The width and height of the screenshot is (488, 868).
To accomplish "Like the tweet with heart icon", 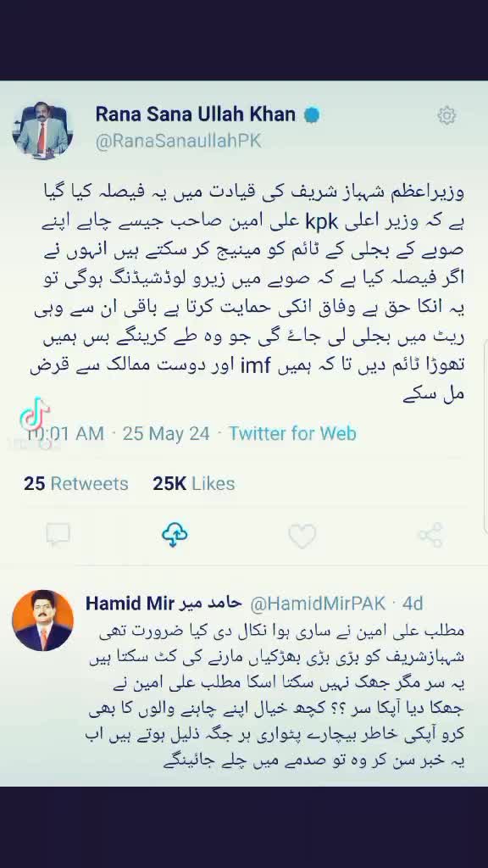I will (x=302, y=536).
